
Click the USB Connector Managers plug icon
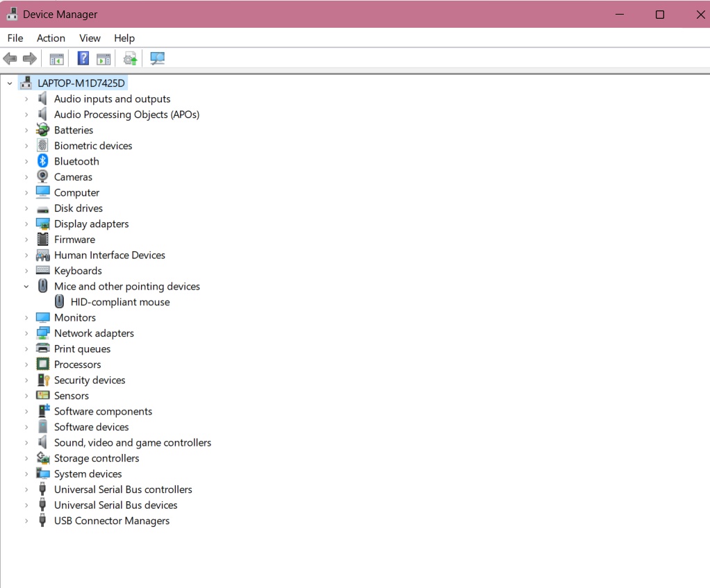coord(42,520)
